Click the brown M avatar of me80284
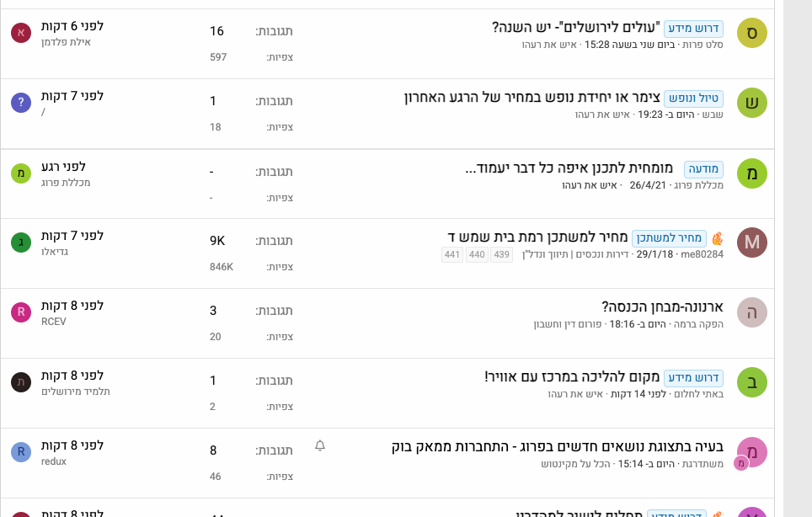The height and width of the screenshot is (517, 812). point(751,243)
